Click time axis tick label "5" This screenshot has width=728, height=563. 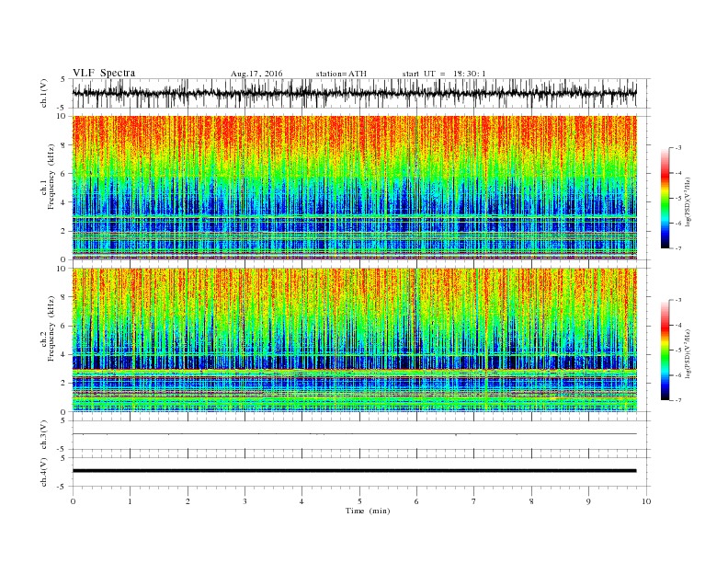(x=359, y=501)
